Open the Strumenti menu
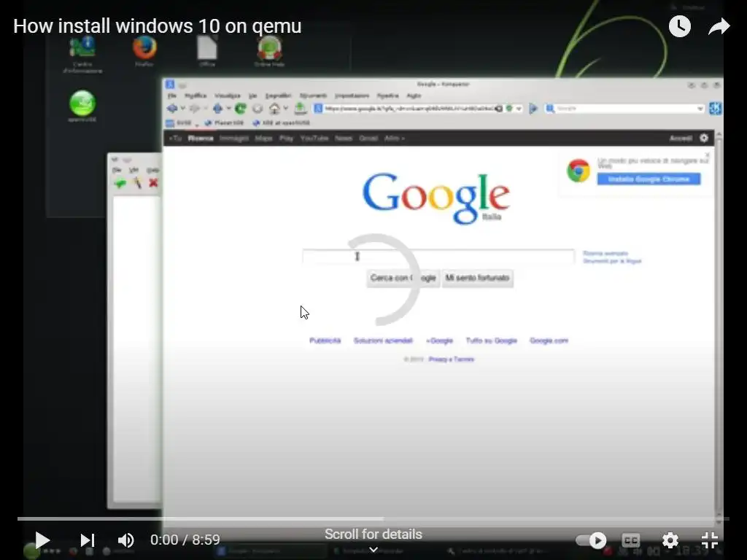Viewport: 747px width, 560px height. pyautogui.click(x=313, y=96)
